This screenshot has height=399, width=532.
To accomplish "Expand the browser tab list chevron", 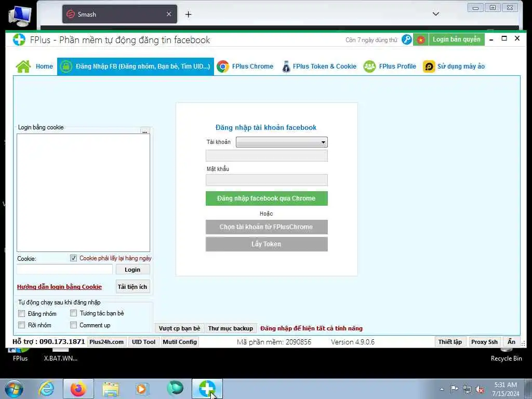I will click(436, 14).
